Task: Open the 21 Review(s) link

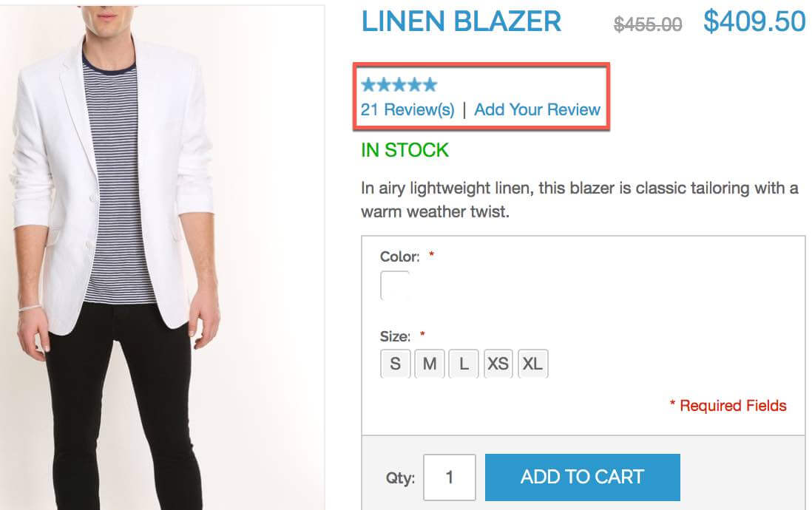Action: point(407,110)
